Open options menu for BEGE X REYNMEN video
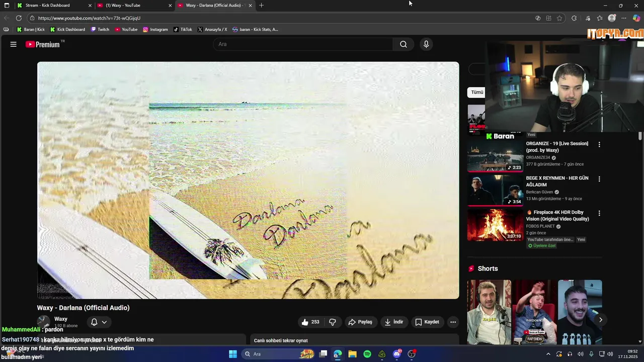The width and height of the screenshot is (644, 362). [x=599, y=179]
